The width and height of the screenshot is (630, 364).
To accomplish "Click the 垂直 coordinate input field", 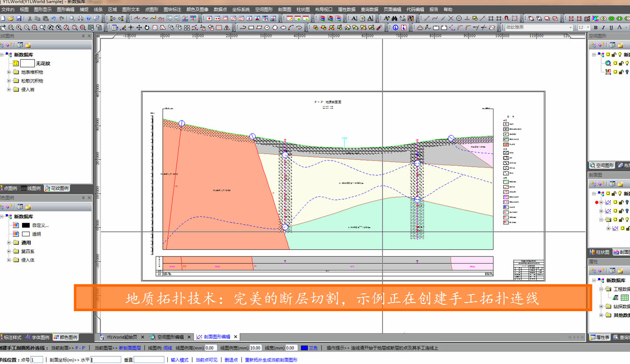I will pos(149,360).
